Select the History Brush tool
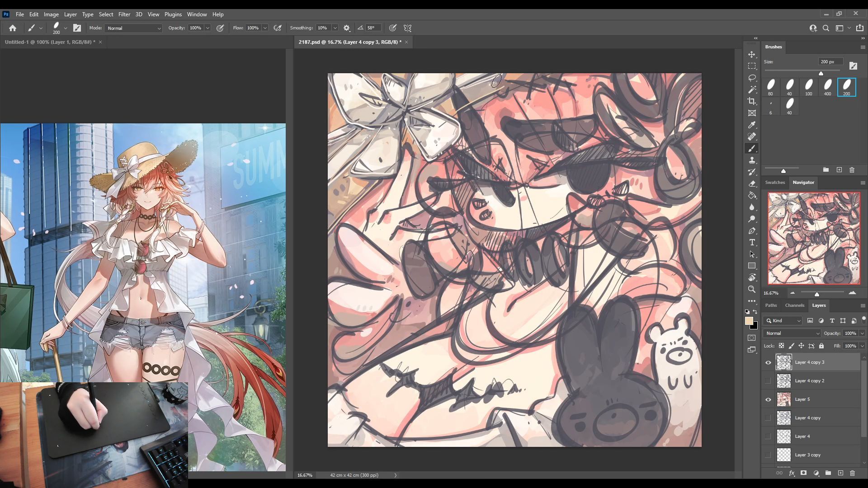This screenshot has height=488, width=868. click(752, 172)
